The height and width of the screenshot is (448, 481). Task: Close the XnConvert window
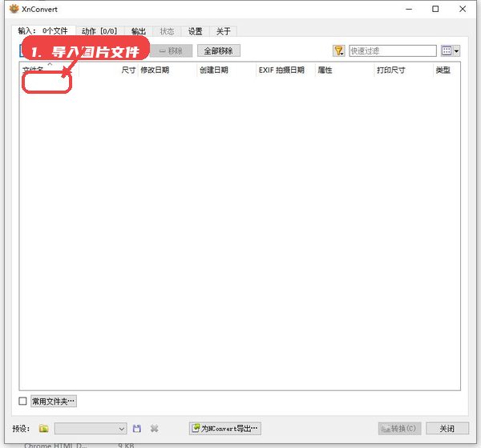[463, 9]
